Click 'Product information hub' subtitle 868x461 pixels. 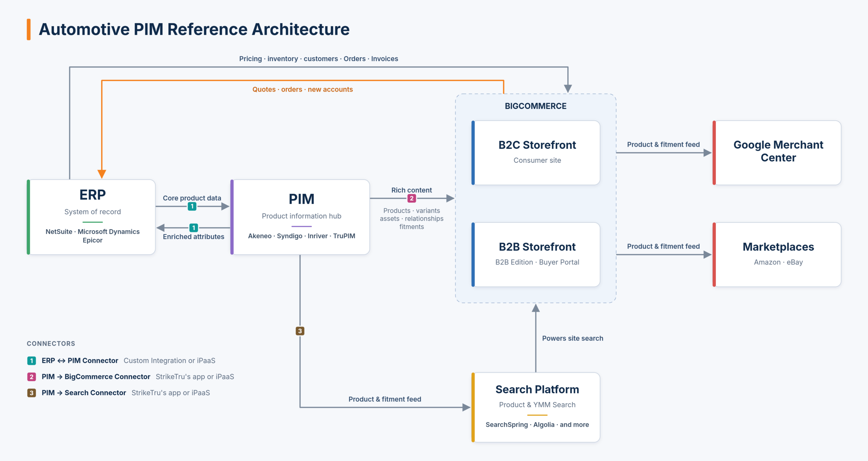301,216
